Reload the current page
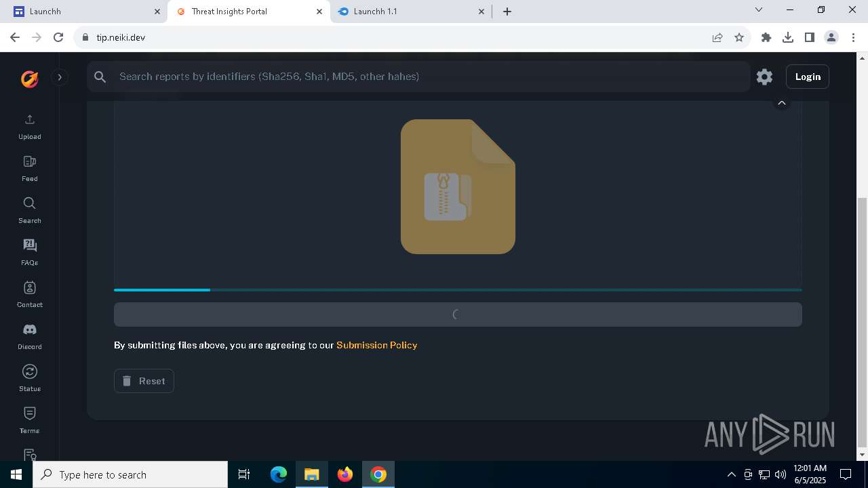Viewport: 868px width, 488px height. coord(58,37)
